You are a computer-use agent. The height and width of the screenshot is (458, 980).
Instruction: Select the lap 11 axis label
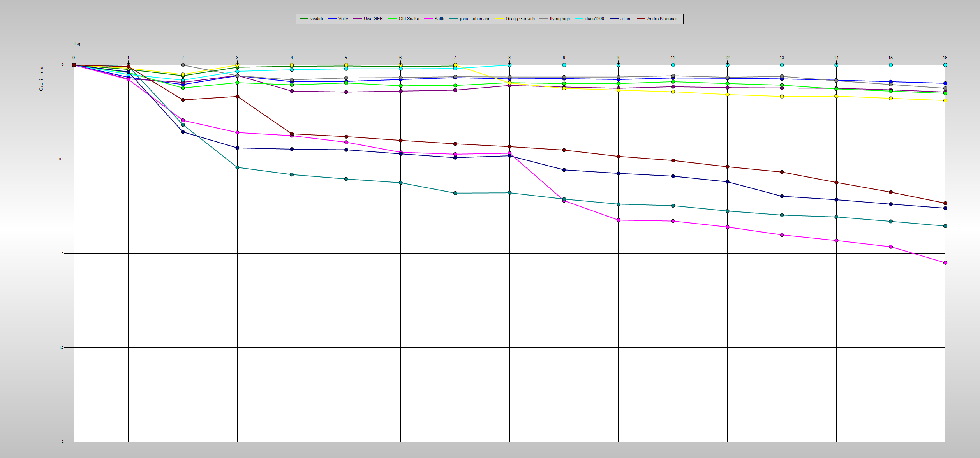[673, 58]
